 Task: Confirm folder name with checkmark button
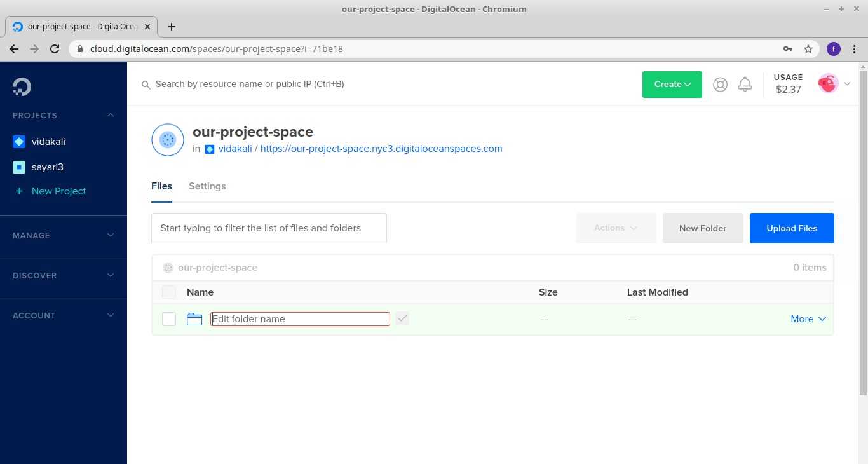(x=402, y=319)
